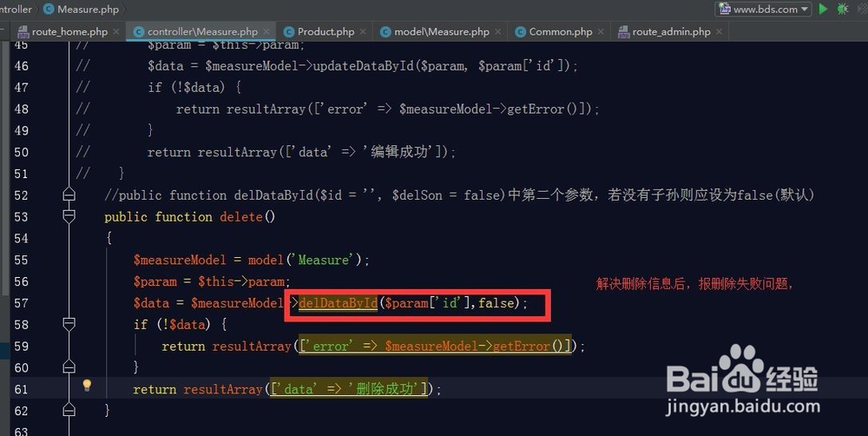Click line number 57 in the gutter

[x=21, y=303]
